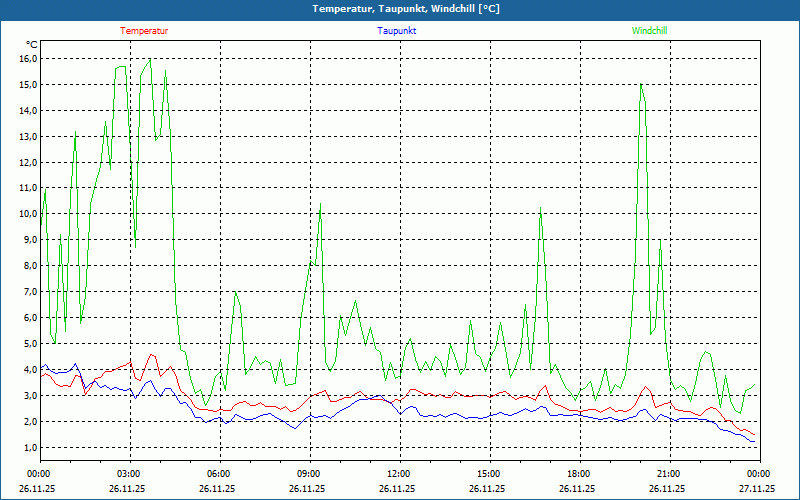Select the 09:00 time axis label
800x500 pixels.
[308, 473]
